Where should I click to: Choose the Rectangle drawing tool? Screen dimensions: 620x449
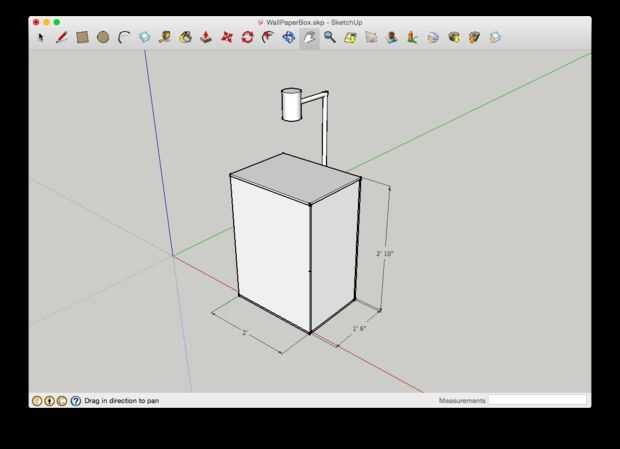coord(82,38)
